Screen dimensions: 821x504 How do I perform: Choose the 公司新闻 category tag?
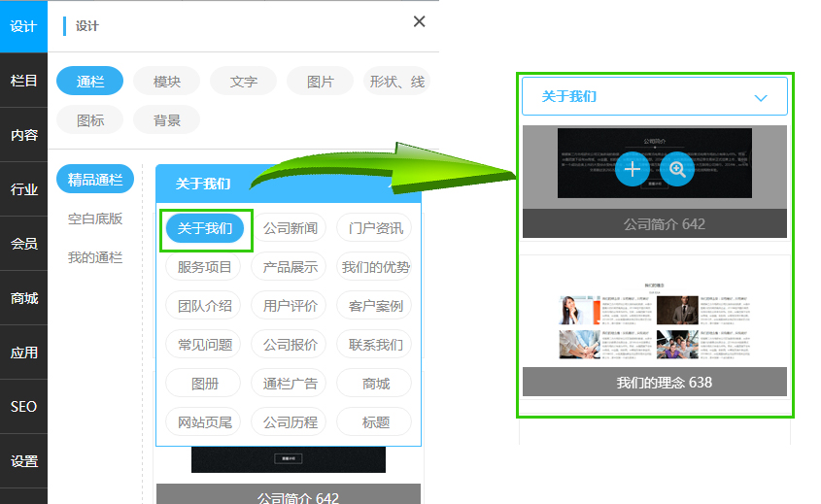pyautogui.click(x=290, y=228)
